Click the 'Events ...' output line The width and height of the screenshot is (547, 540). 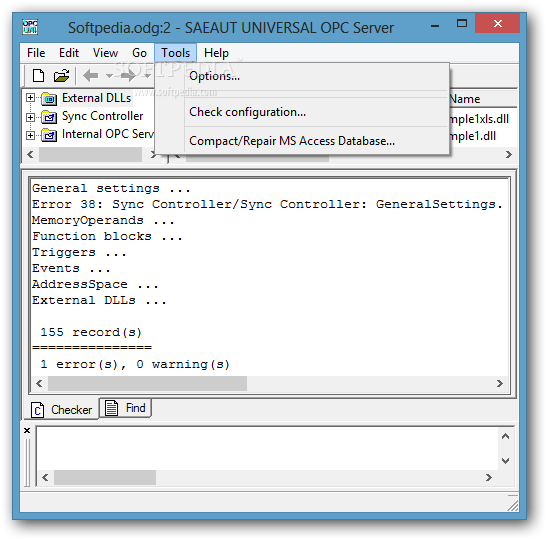point(71,269)
